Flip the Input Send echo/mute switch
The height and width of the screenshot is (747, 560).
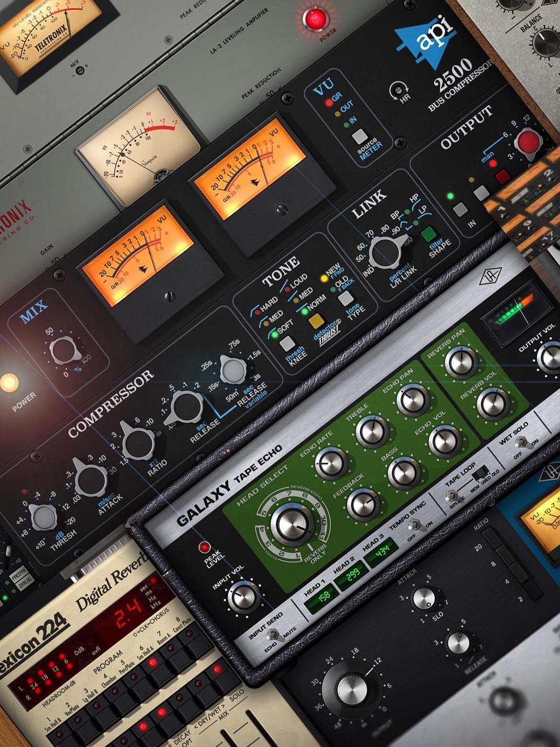(273, 635)
